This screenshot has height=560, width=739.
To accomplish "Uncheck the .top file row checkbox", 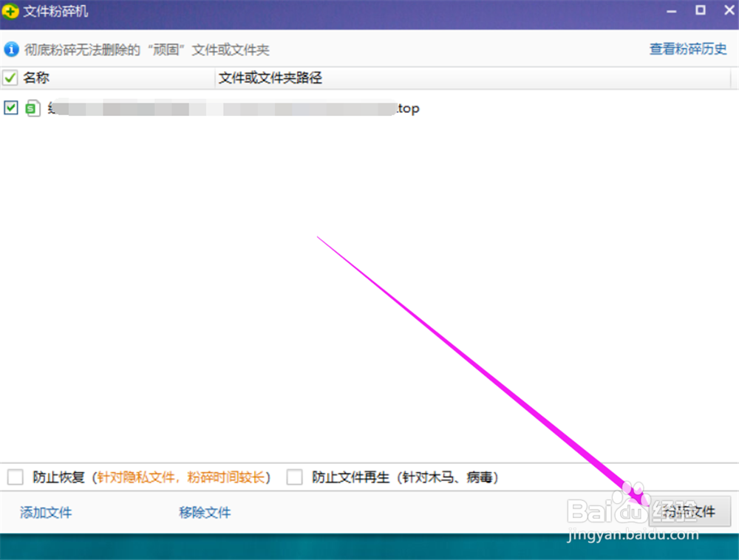I will click(11, 108).
